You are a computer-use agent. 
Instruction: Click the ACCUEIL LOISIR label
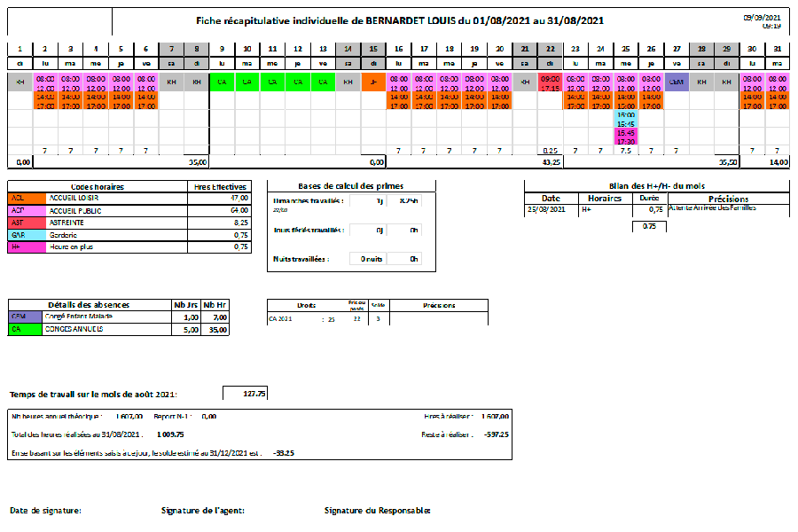(74, 198)
